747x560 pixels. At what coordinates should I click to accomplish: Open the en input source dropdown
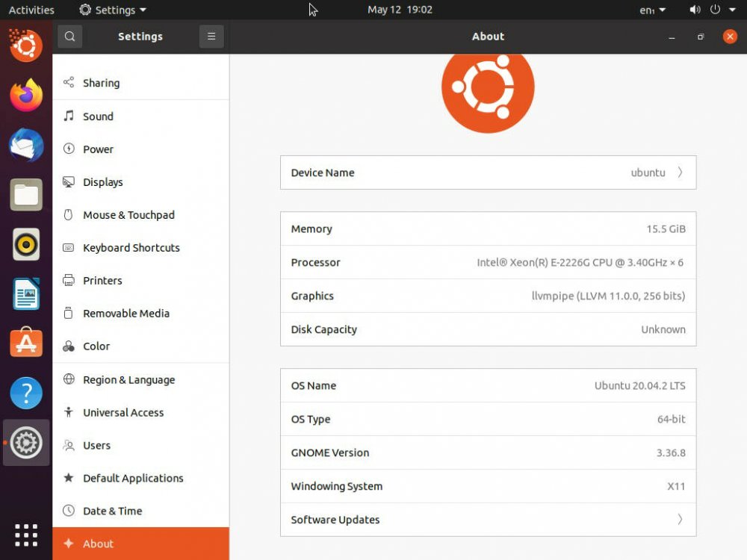click(652, 10)
